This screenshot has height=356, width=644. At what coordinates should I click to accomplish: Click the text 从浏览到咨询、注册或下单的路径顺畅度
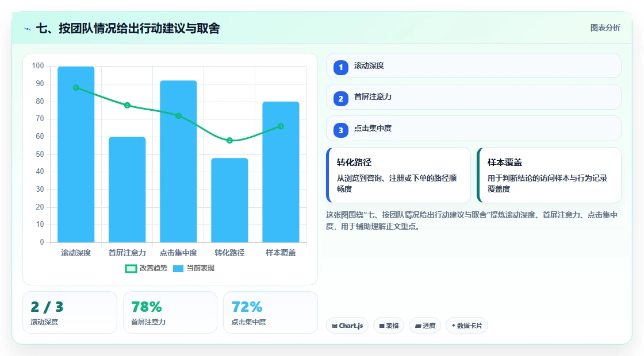397,183
